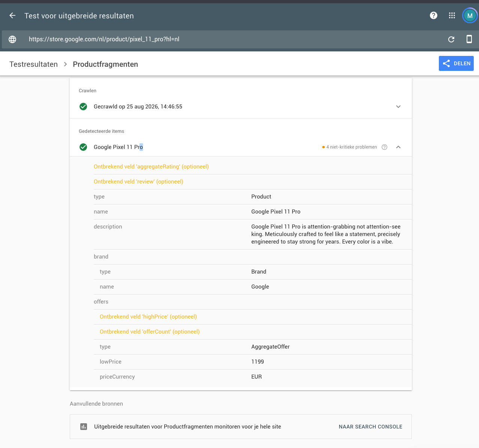Image resolution: width=479 pixels, height=448 pixels.
Task: Select the 'offerCount' missing field warning
Action: pos(150,332)
